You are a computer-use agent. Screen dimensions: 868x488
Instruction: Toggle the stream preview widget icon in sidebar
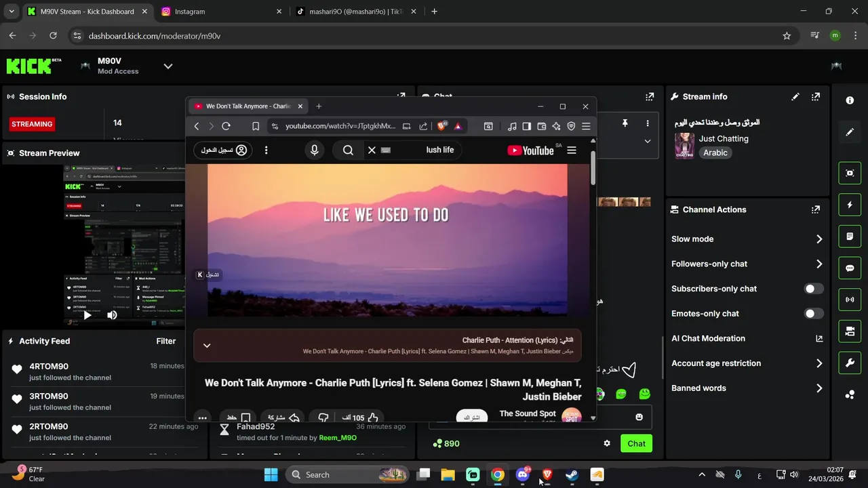coord(850,173)
